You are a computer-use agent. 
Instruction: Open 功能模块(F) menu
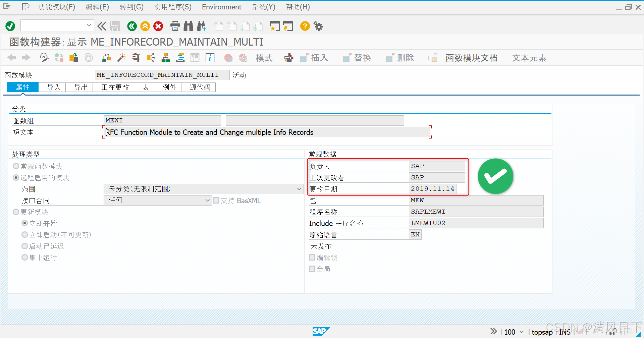[x=57, y=7]
